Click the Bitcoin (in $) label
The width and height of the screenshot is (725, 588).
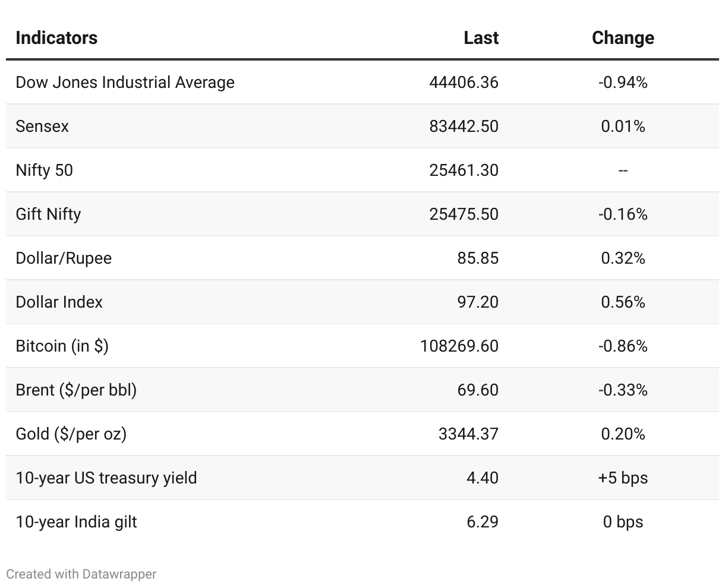tap(62, 346)
